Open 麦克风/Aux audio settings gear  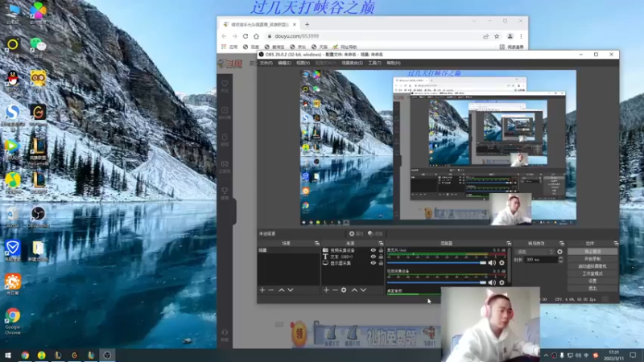(x=502, y=263)
